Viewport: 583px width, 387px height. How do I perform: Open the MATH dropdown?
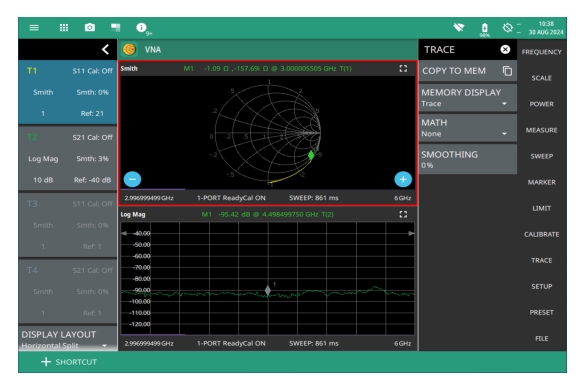tap(468, 128)
